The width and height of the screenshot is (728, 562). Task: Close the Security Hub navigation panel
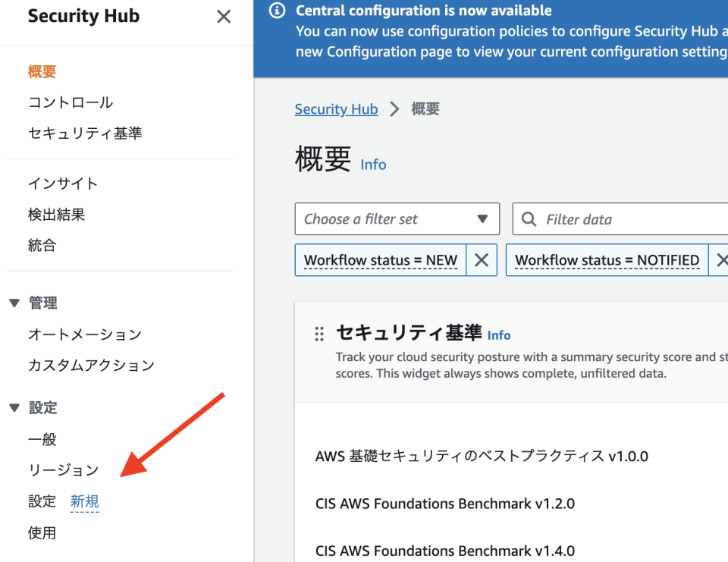click(x=223, y=17)
